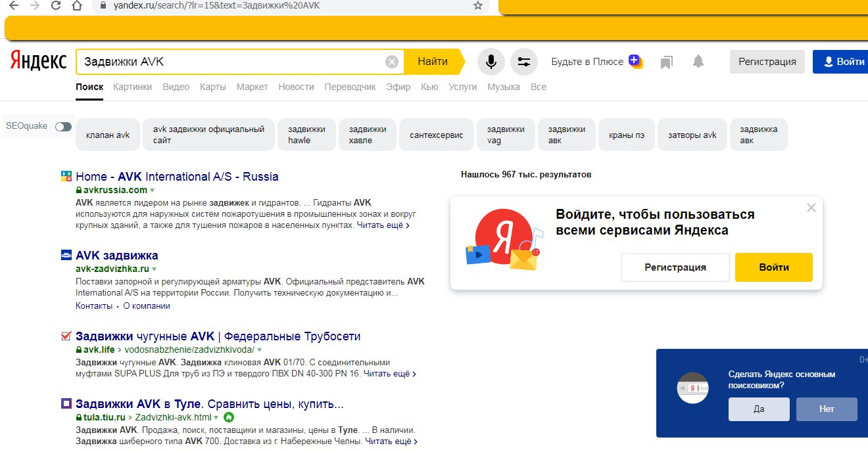The image size is (868, 452).
Task: Open 'Home - AVK International A/S - Russia' result
Action: 177,177
